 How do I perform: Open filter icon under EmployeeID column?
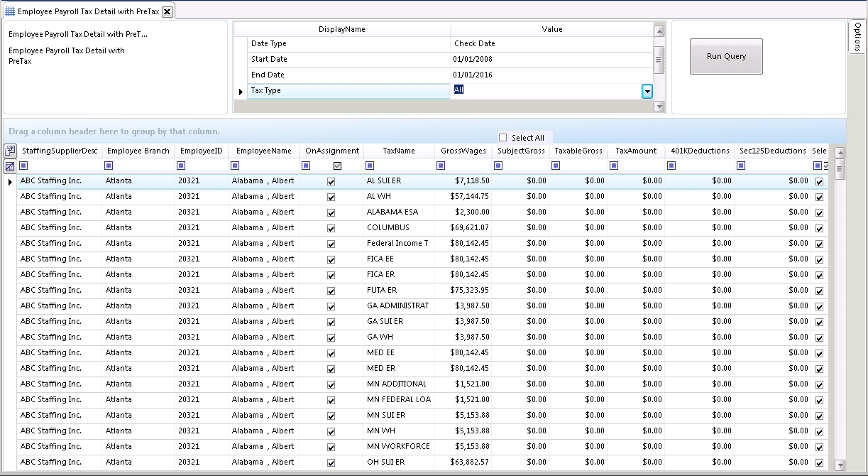tap(182, 166)
